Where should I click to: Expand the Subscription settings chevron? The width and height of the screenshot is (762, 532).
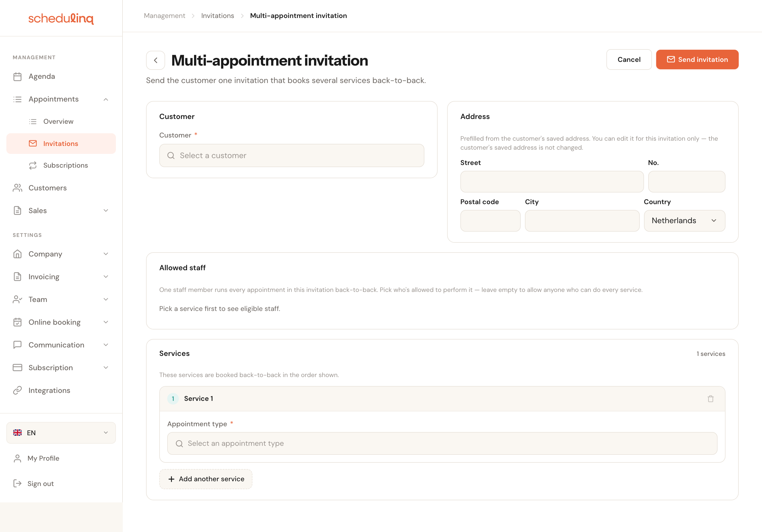click(106, 368)
